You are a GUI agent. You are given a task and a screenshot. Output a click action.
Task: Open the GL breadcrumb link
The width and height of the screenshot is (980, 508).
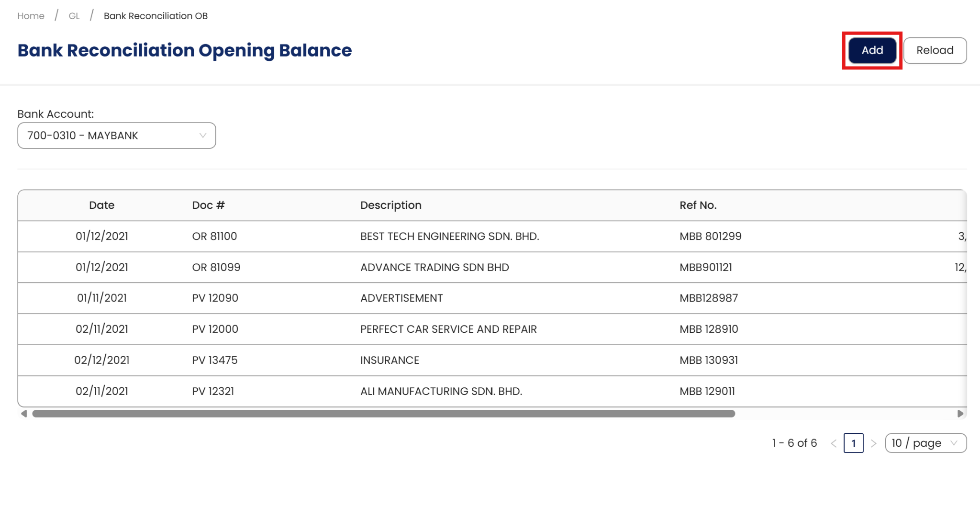pyautogui.click(x=74, y=16)
